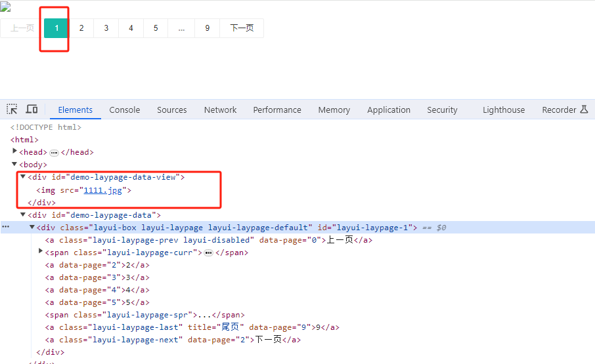Select the anchor row data-page="3">3
Viewport: 595px width, 364px height.
[x=97, y=277]
